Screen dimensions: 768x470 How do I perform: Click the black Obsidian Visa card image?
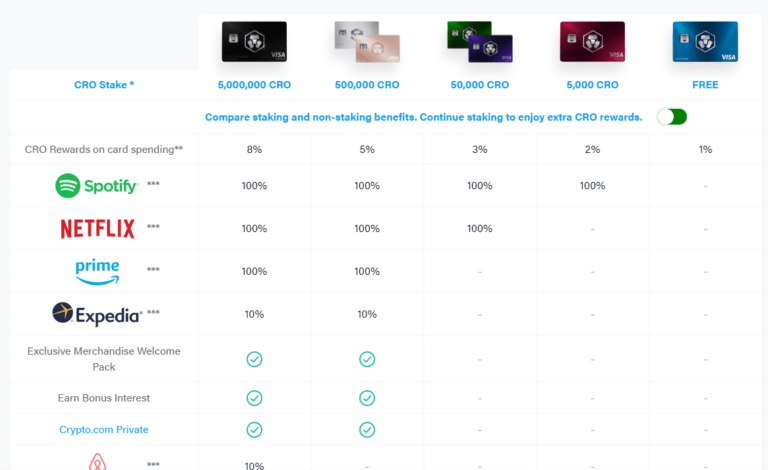coord(254,42)
